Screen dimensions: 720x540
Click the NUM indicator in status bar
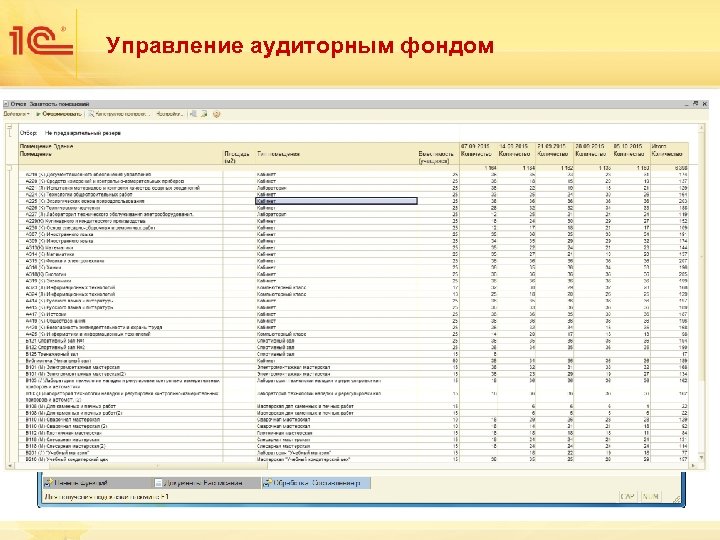(650, 496)
